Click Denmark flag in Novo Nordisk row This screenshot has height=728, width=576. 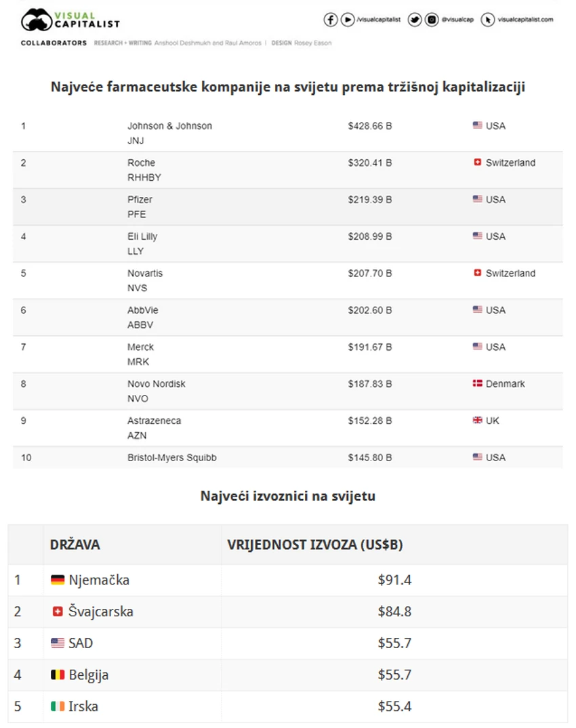[478, 383]
